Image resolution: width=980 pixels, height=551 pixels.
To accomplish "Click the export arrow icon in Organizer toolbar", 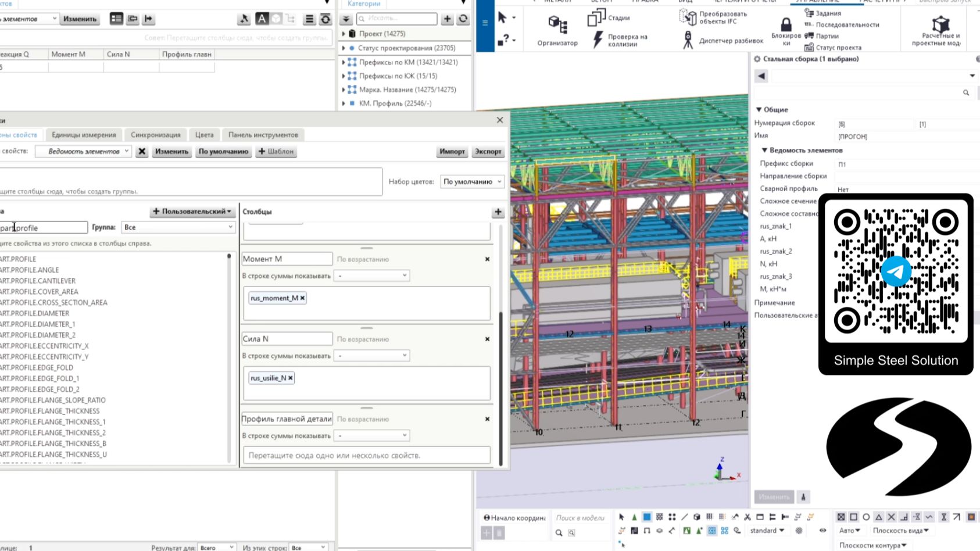I will click(149, 19).
